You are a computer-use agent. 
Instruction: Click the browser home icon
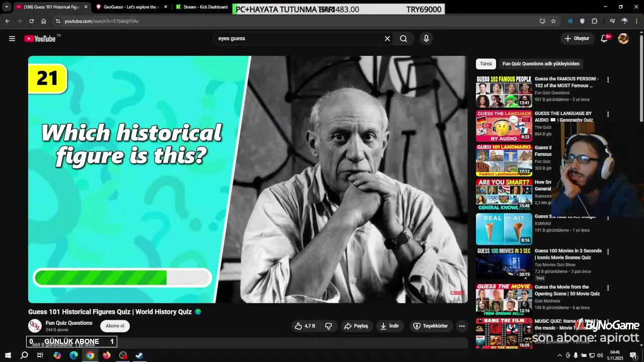click(44, 21)
